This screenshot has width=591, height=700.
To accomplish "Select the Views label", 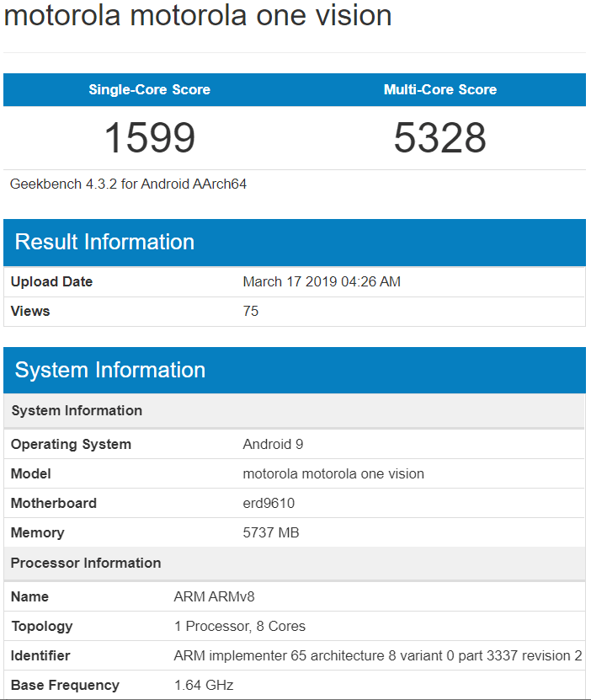I will coord(29,311).
